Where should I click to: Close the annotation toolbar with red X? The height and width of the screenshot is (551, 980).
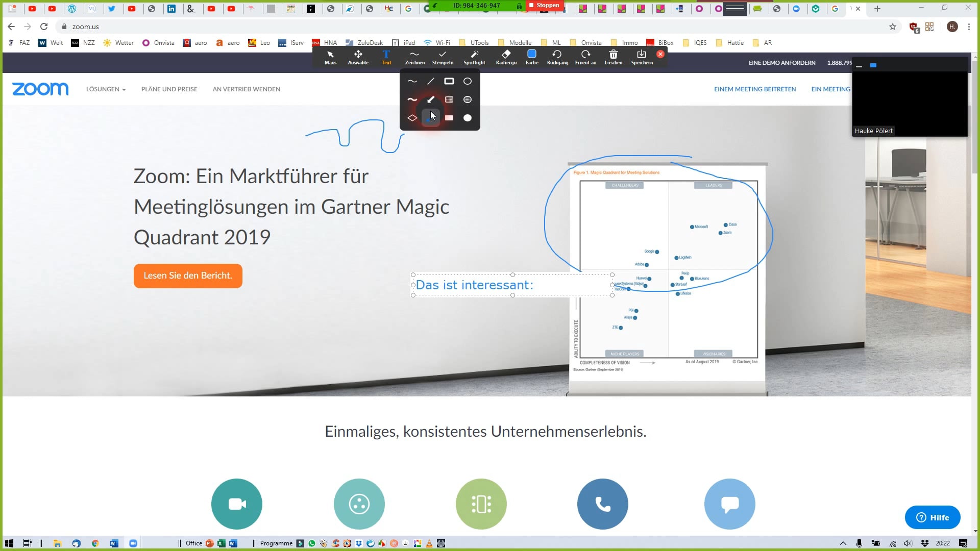pos(660,54)
